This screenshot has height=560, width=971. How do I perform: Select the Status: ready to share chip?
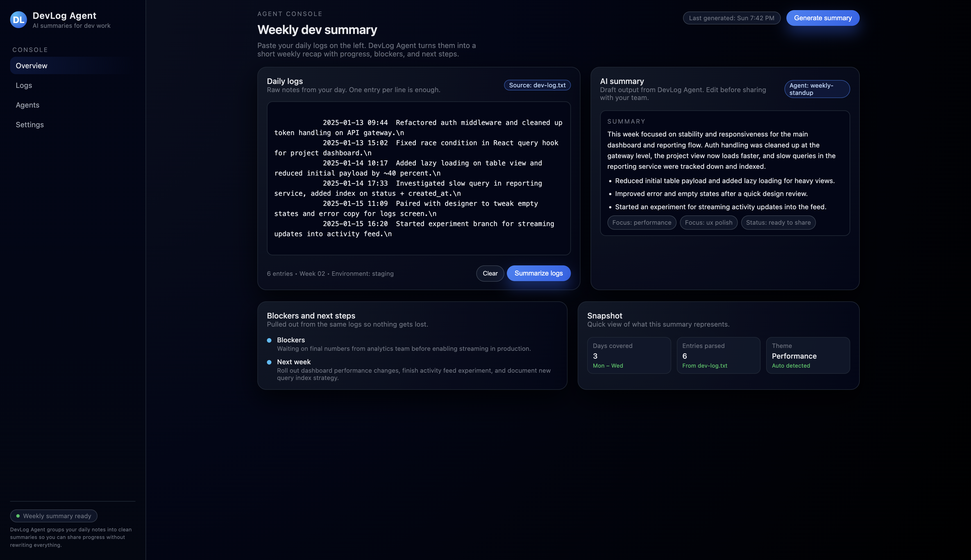click(778, 222)
